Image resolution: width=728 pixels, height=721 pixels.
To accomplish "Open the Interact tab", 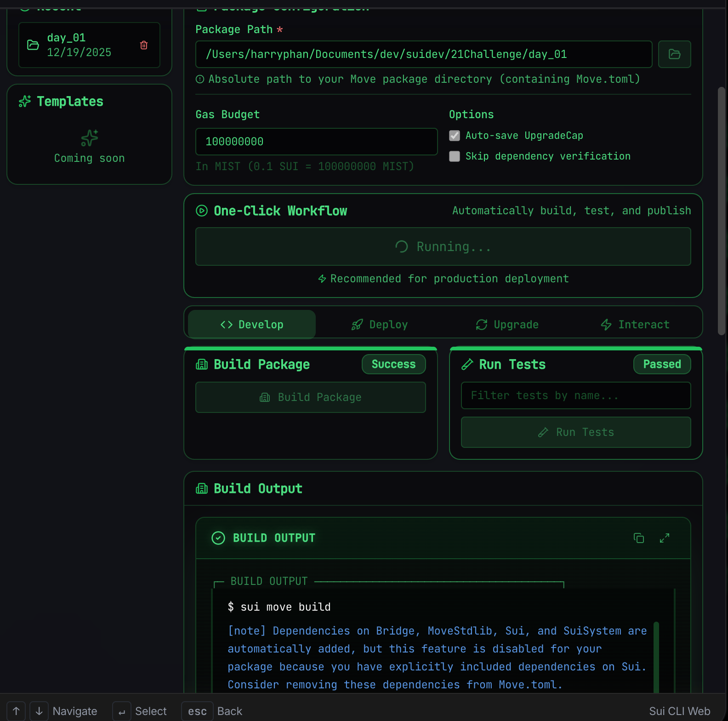I will click(x=635, y=325).
